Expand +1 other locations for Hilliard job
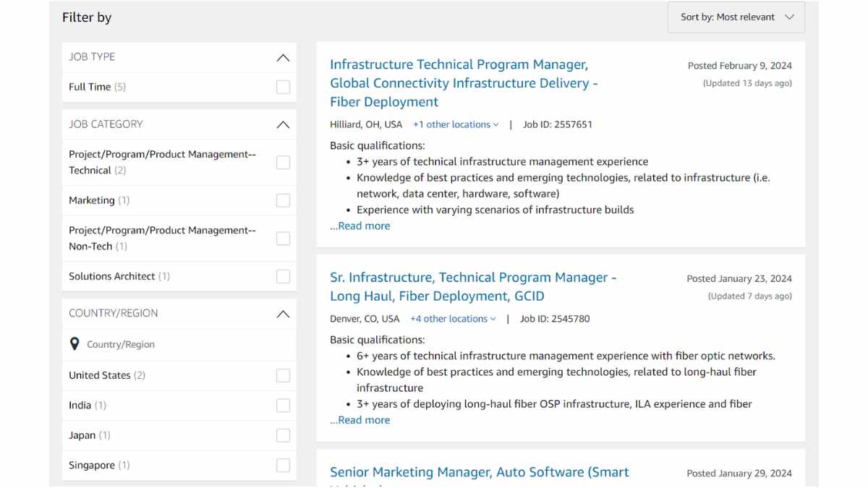 click(455, 124)
